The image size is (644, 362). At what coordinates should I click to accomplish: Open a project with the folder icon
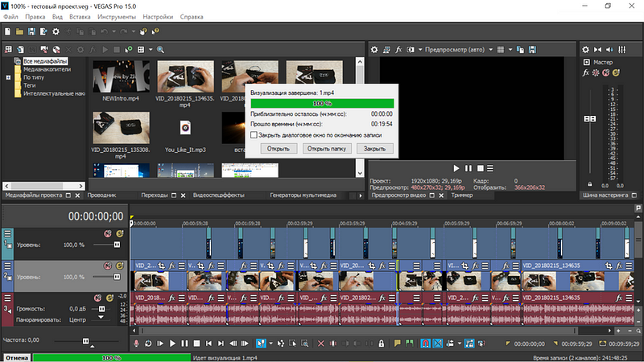click(19, 31)
